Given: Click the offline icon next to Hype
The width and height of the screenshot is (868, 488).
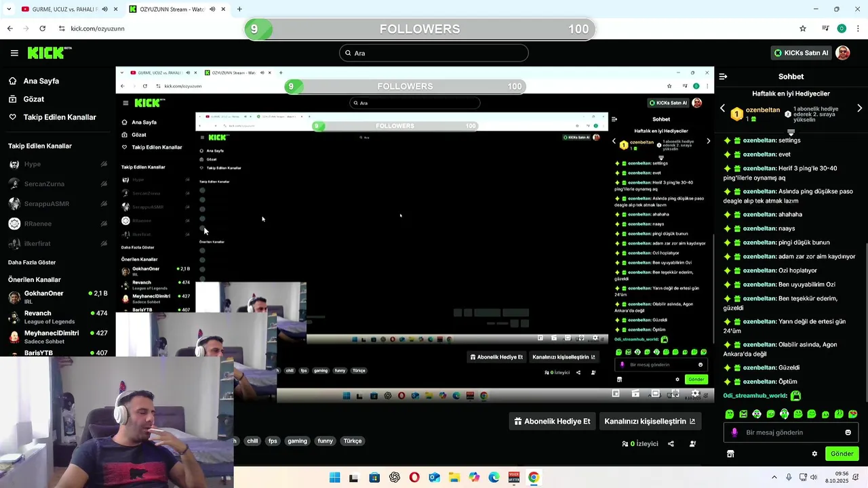Looking at the screenshot, I should (104, 164).
